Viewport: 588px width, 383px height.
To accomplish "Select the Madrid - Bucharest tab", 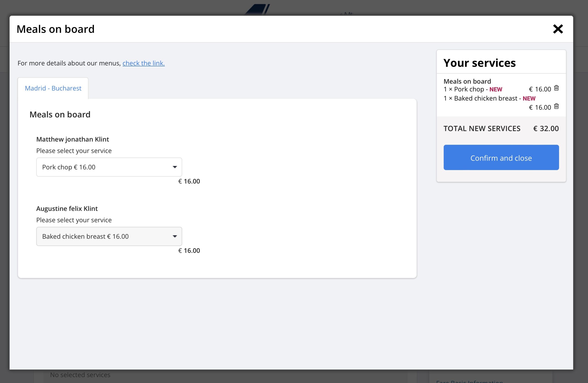I will pyautogui.click(x=53, y=88).
